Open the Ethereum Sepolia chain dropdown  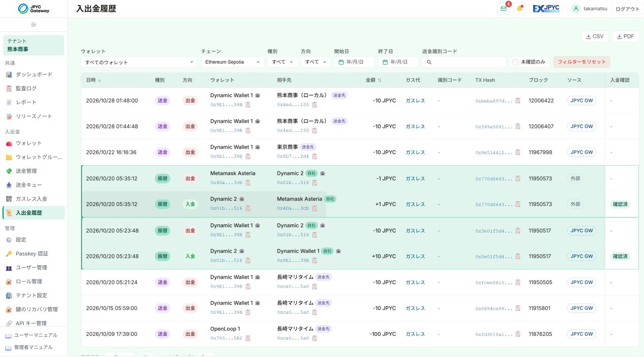232,62
